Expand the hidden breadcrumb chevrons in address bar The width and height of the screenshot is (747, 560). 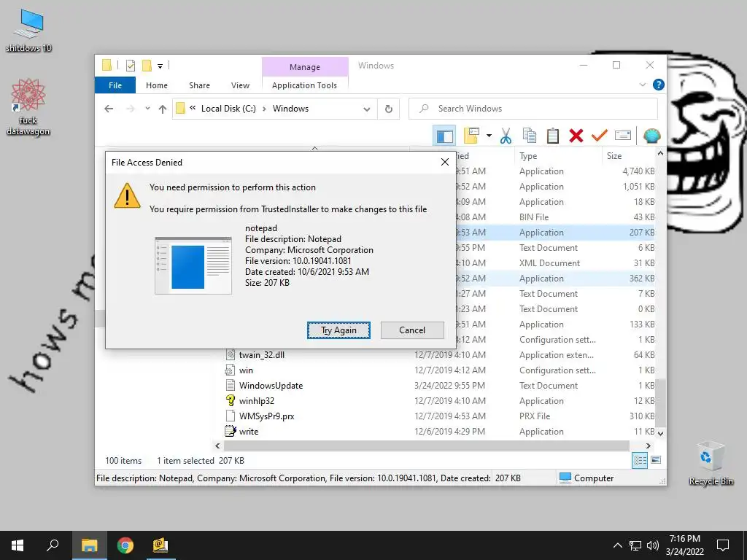click(x=193, y=108)
